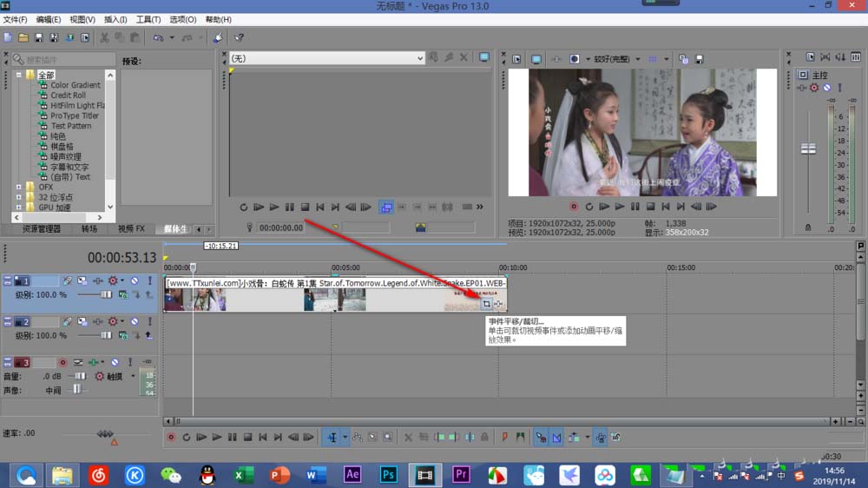Image resolution: width=868 pixels, height=488 pixels.
Task: Open the preview quality dropdown
Action: (x=638, y=59)
